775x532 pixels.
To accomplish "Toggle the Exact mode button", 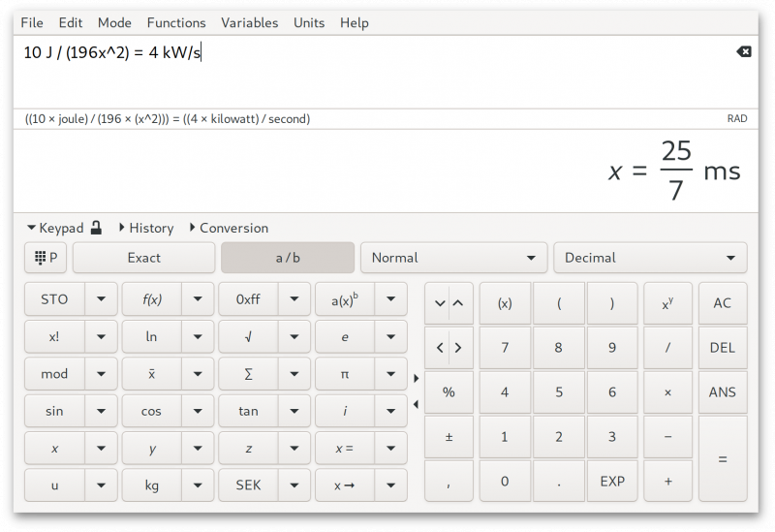I will (143, 258).
